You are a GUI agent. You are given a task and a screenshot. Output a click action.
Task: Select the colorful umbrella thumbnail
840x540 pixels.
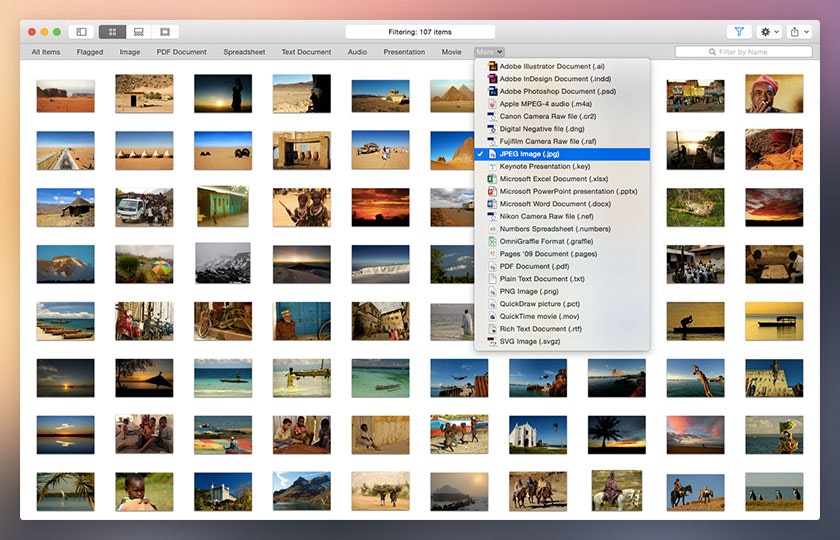(144, 264)
